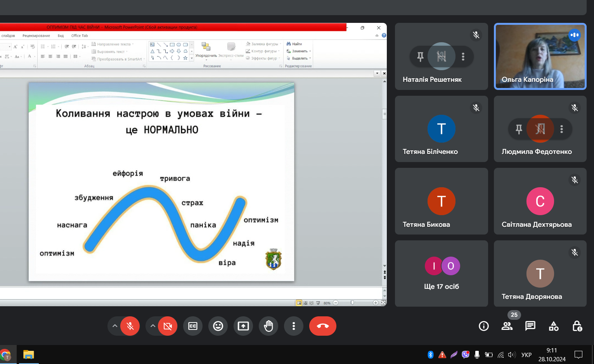Open the activities shapes icon

coord(554,326)
